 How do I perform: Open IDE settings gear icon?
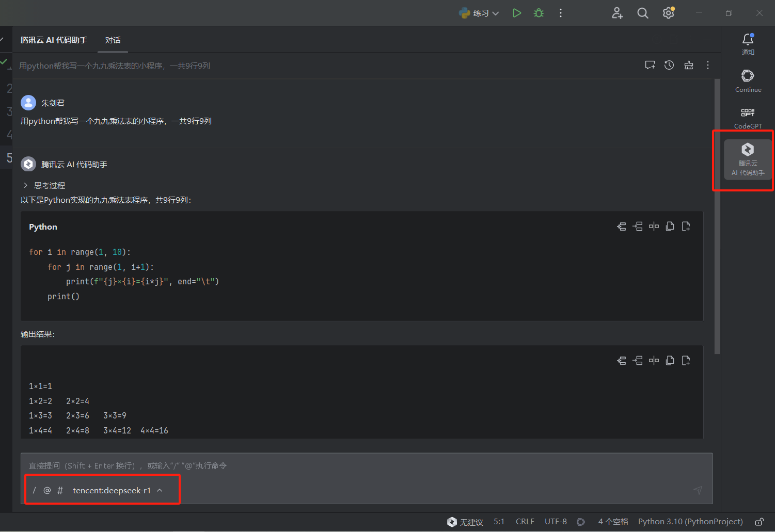pyautogui.click(x=669, y=13)
